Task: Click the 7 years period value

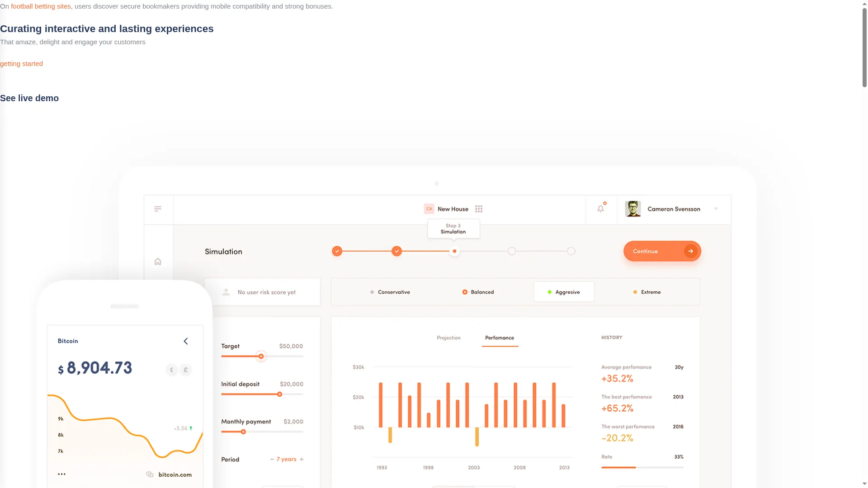Action: point(287,460)
